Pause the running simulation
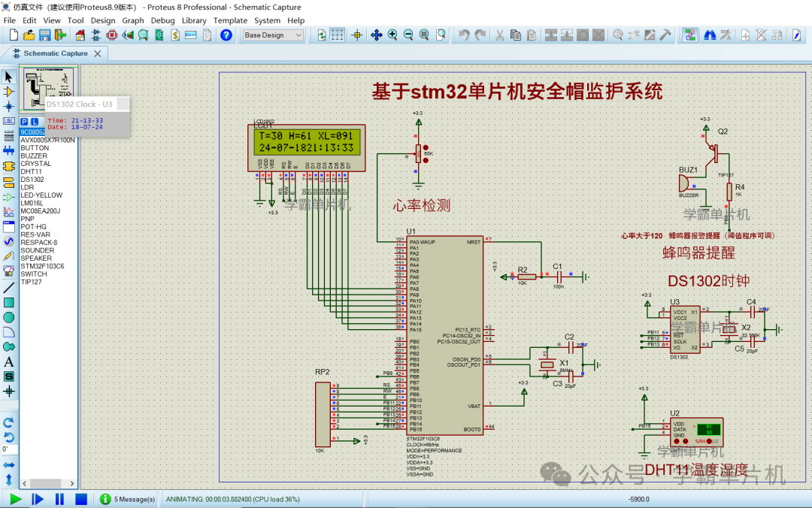 [x=59, y=499]
